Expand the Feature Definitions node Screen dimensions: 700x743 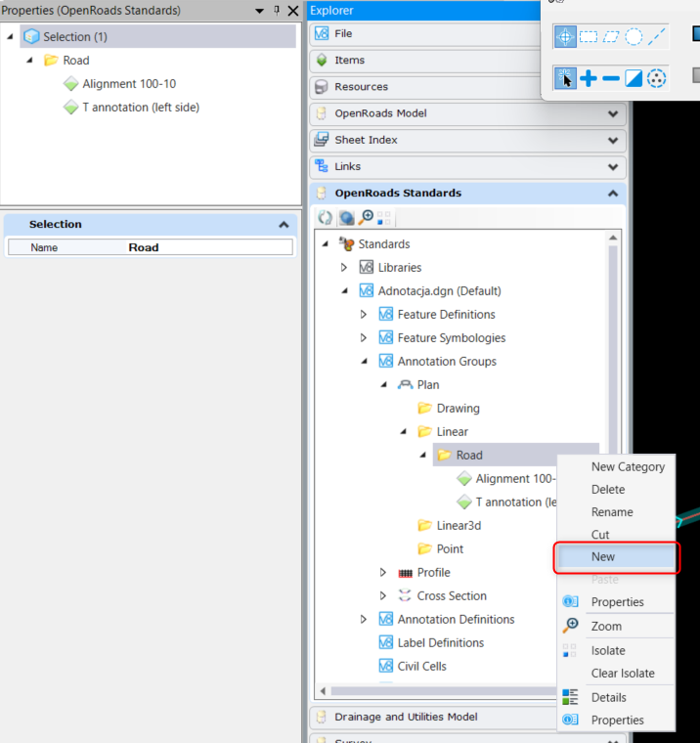(x=364, y=314)
